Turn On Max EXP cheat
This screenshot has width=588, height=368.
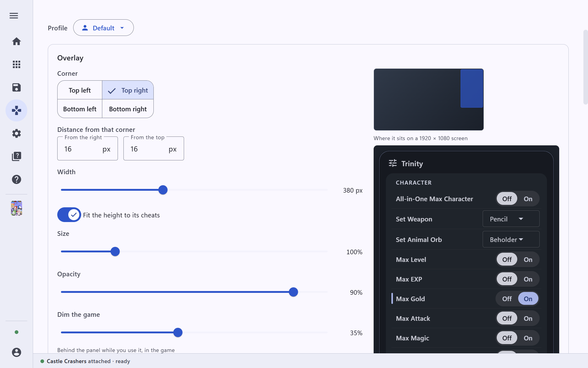click(x=528, y=279)
